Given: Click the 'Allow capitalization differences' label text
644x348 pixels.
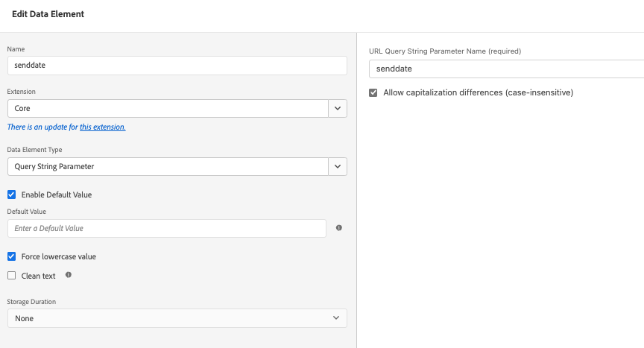Looking at the screenshot, I should tap(478, 93).
